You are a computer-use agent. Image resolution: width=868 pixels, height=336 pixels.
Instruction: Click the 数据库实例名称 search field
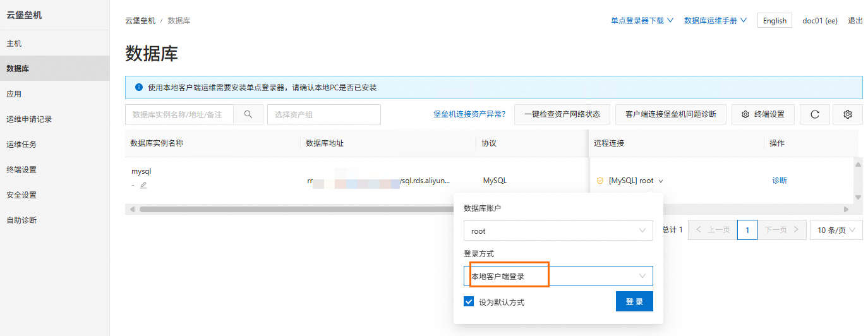click(x=179, y=114)
